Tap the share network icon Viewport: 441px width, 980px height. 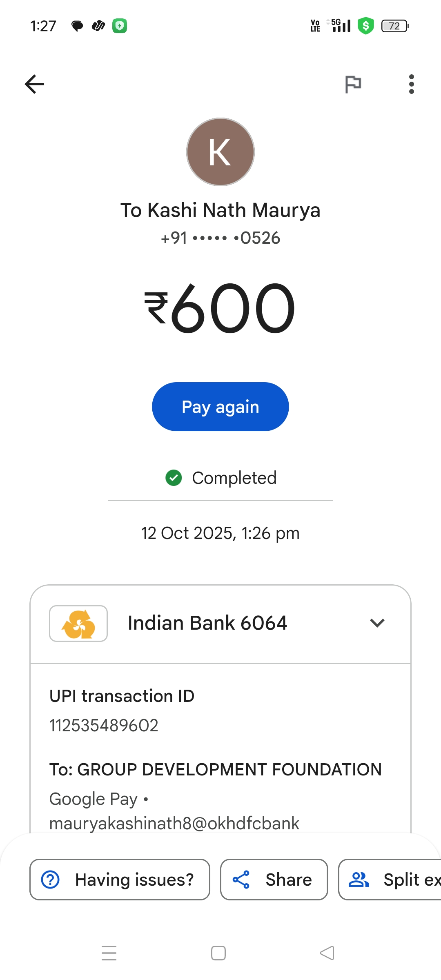pyautogui.click(x=241, y=880)
